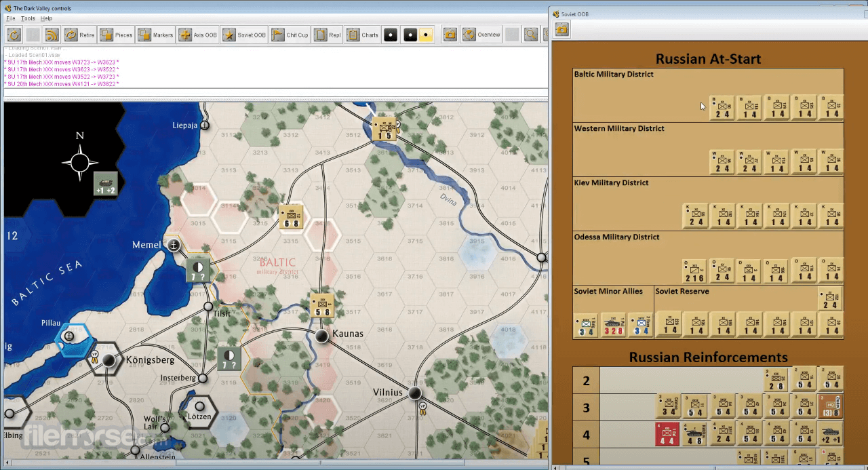Toggle the first black marker button
This screenshot has width=868, height=470.
point(391,35)
